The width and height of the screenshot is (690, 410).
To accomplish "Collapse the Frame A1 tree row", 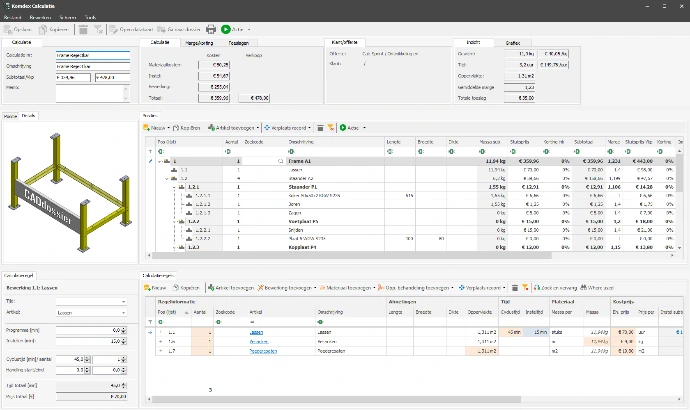I will (x=158, y=160).
